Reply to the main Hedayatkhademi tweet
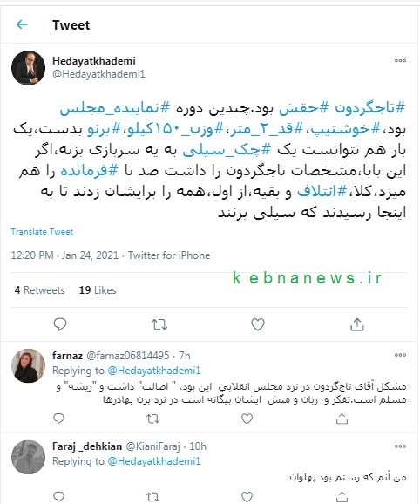The height and width of the screenshot is (504, 420). point(60,324)
